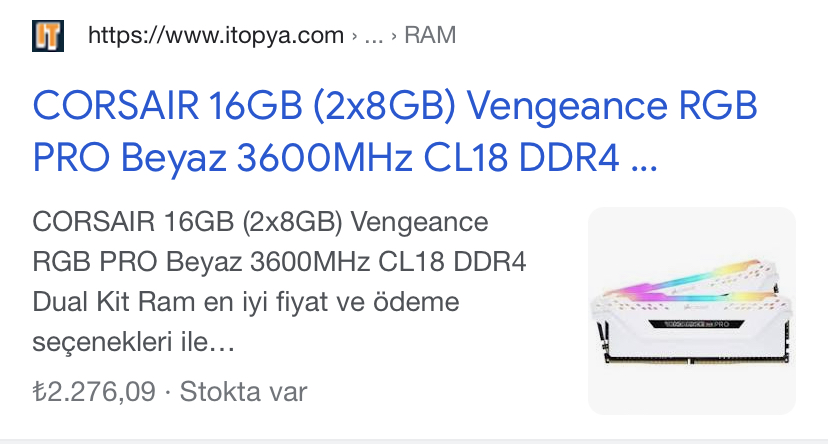Screen dimensions: 828x444
Task: Click the 'Stokta var' stock status
Action: click(x=243, y=392)
